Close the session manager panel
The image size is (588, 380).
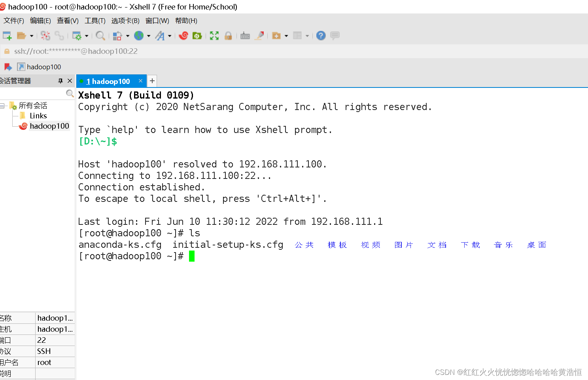pos(70,81)
